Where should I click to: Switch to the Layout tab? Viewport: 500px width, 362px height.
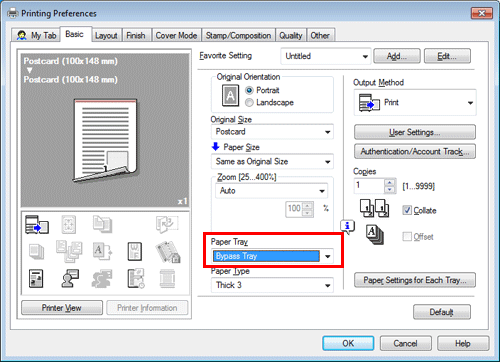click(106, 35)
